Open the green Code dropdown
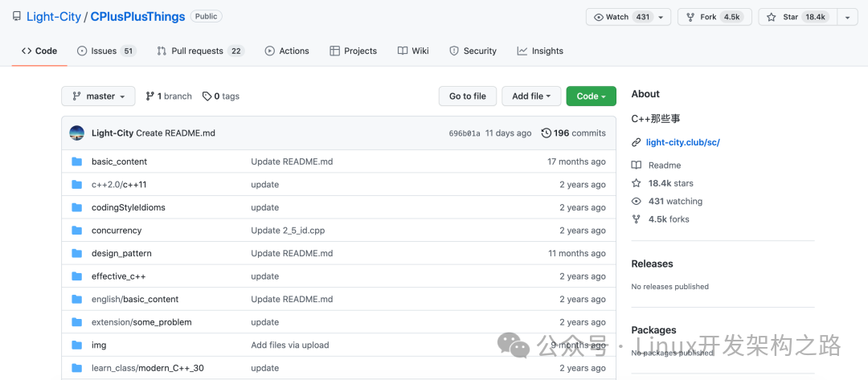The width and height of the screenshot is (868, 380). [592, 96]
